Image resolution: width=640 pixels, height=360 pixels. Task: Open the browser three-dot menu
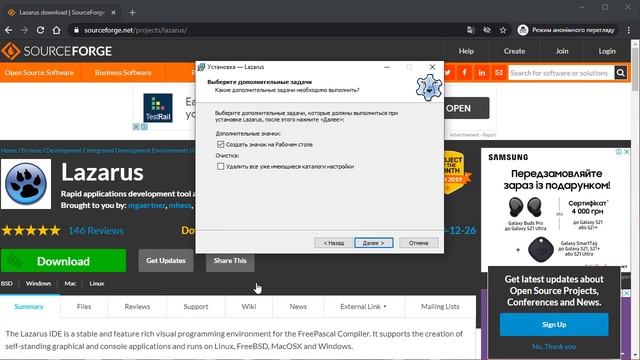629,30
